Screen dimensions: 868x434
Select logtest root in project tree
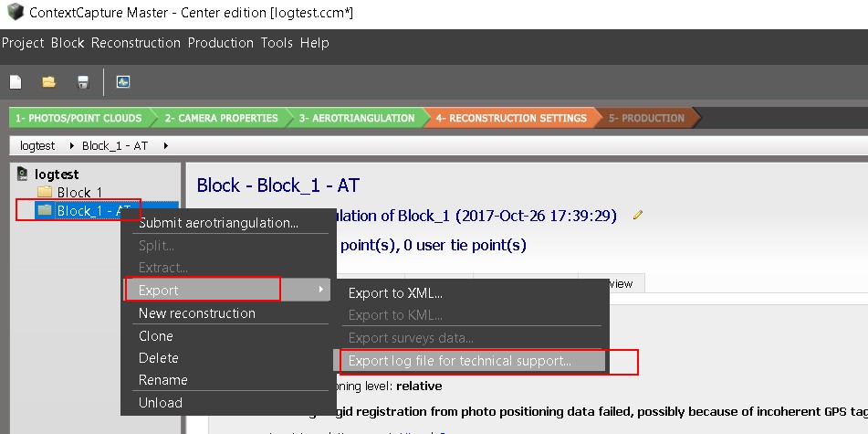(57, 174)
